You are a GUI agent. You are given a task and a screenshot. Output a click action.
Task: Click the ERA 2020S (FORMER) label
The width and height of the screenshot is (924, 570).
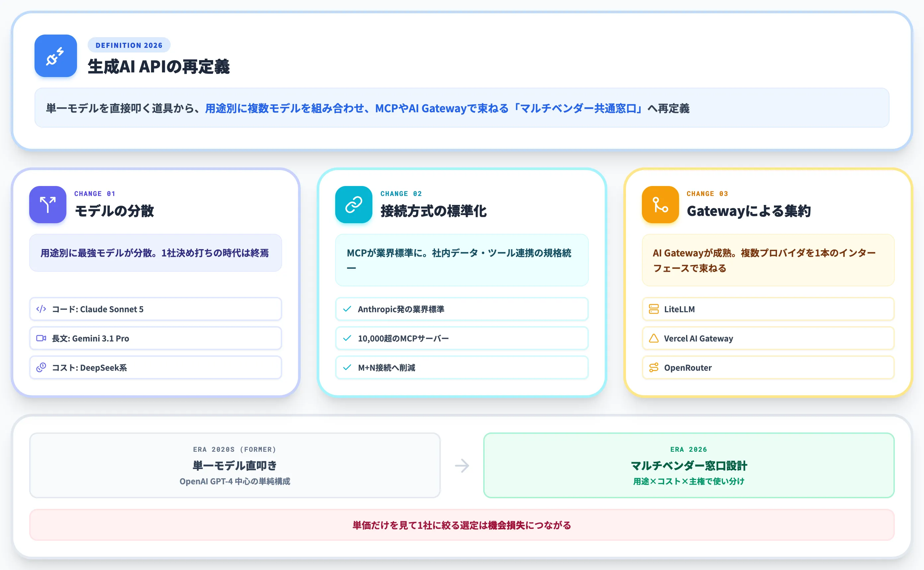point(234,449)
